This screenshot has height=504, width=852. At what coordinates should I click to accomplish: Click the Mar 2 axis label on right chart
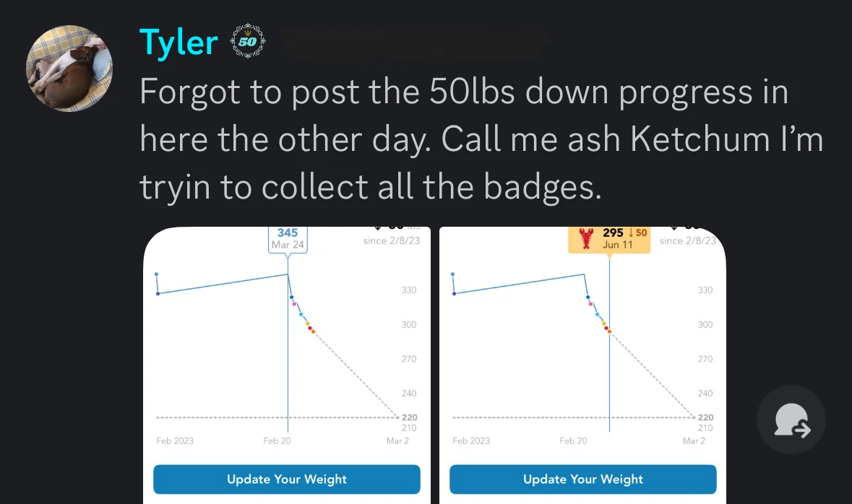point(693,440)
